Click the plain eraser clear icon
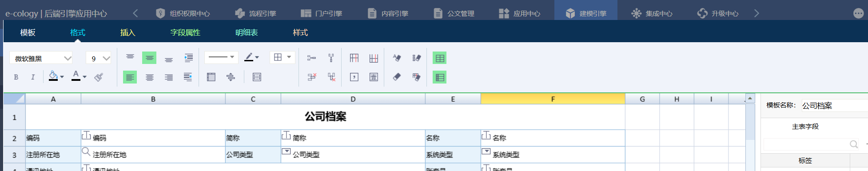868x171 pixels. pos(397,77)
